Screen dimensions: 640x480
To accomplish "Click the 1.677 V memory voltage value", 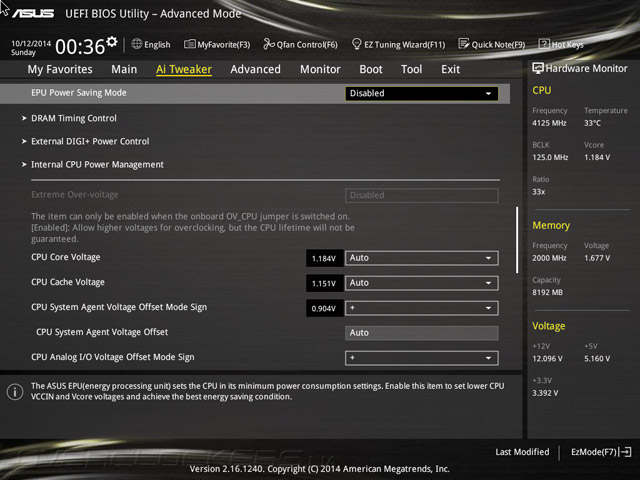I will (x=597, y=258).
